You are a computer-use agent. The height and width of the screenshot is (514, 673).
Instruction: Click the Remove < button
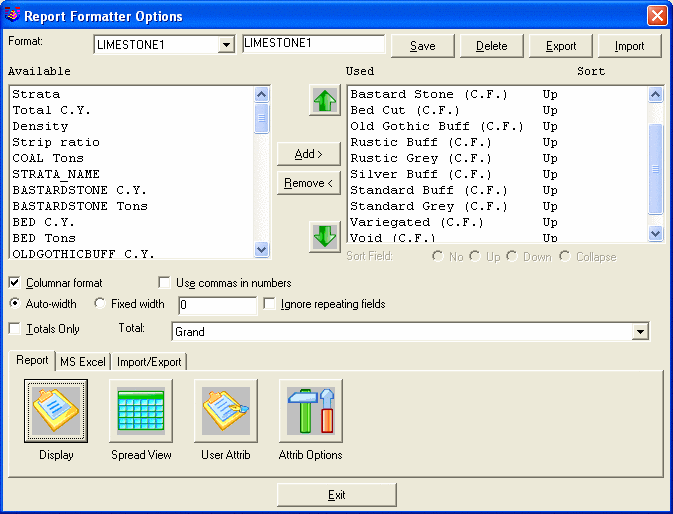(309, 183)
